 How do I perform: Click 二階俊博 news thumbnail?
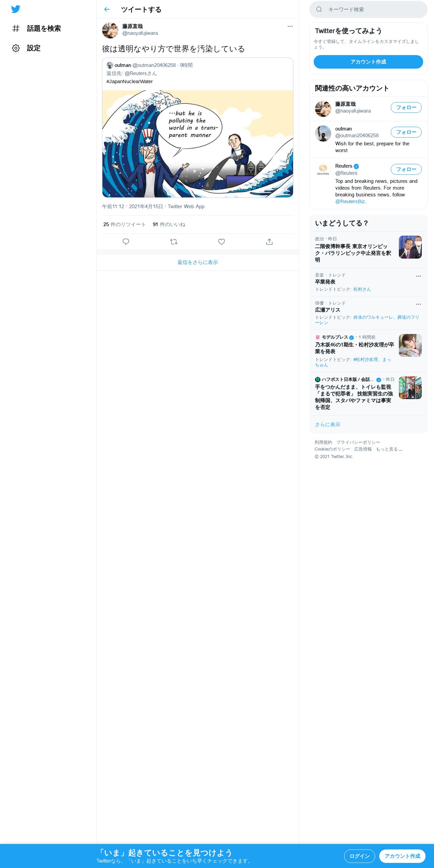click(410, 247)
